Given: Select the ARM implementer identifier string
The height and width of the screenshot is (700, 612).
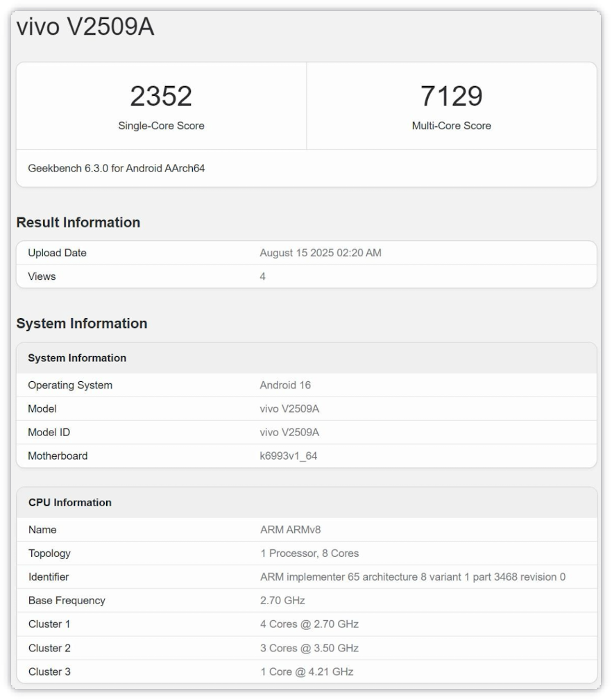Looking at the screenshot, I should [x=413, y=577].
